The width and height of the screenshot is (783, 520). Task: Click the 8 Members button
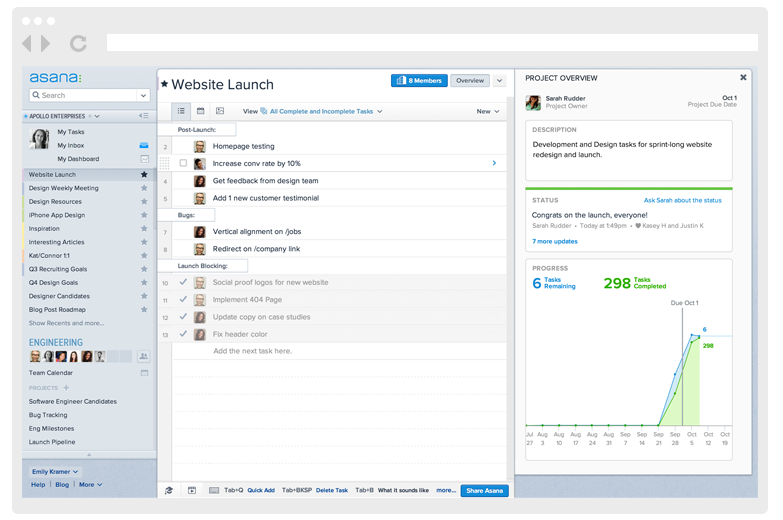[419, 80]
